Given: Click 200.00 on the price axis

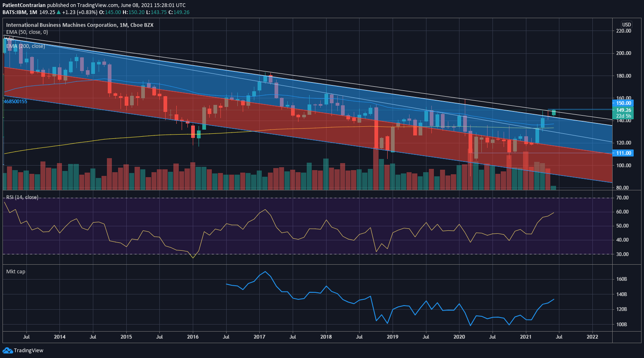Looking at the screenshot, I should 623,53.
